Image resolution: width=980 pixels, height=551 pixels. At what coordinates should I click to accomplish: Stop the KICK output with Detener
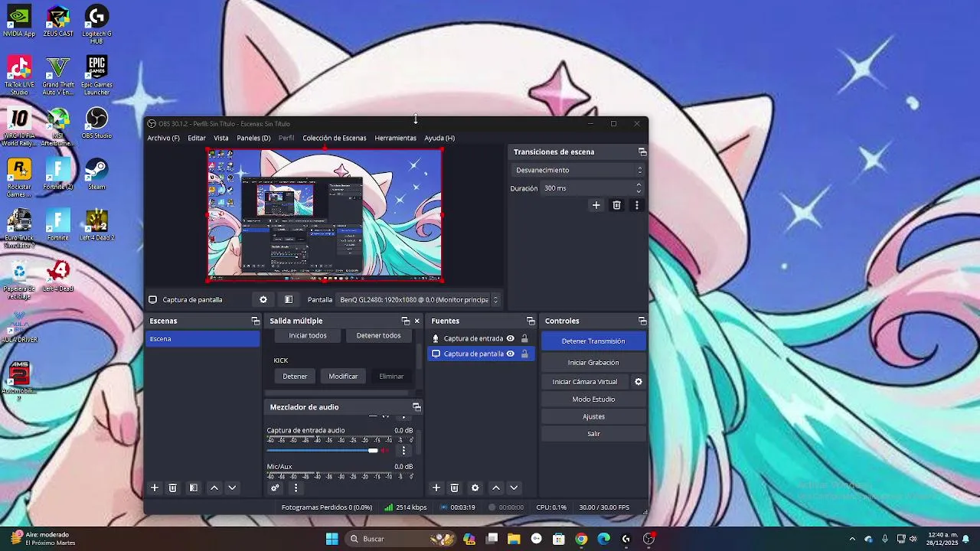pos(295,377)
